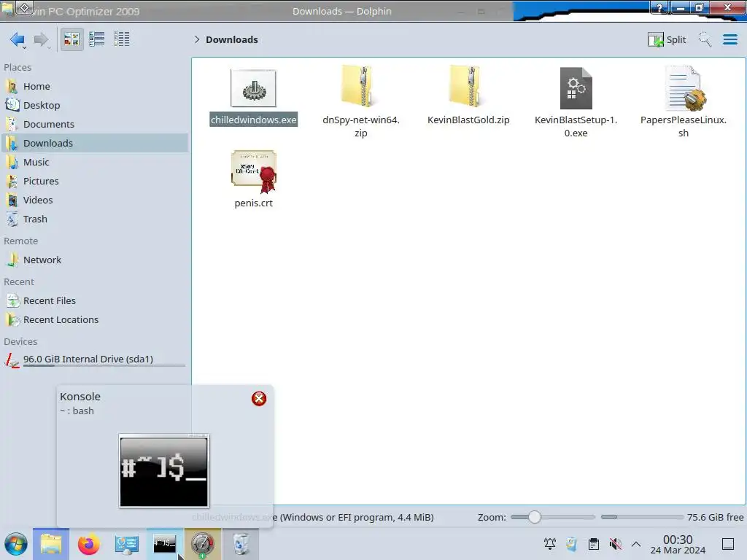The height and width of the screenshot is (560, 747).
Task: Go forward with the grey forward arrow
Action: pos(42,39)
